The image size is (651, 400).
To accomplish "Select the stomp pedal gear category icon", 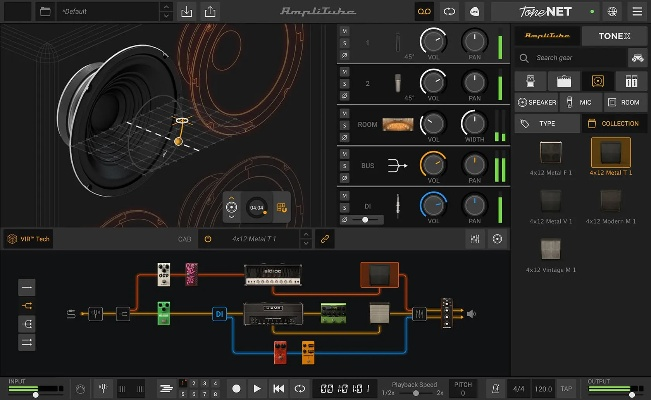I will 531,80.
